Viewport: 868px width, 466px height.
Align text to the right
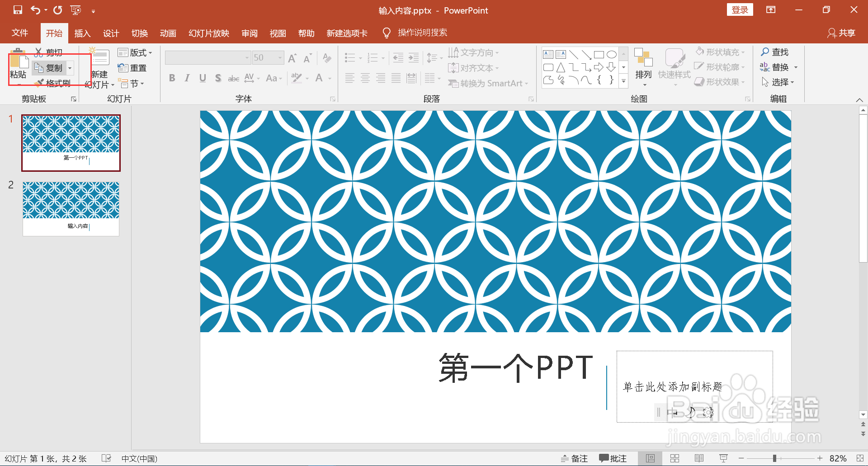(x=381, y=78)
